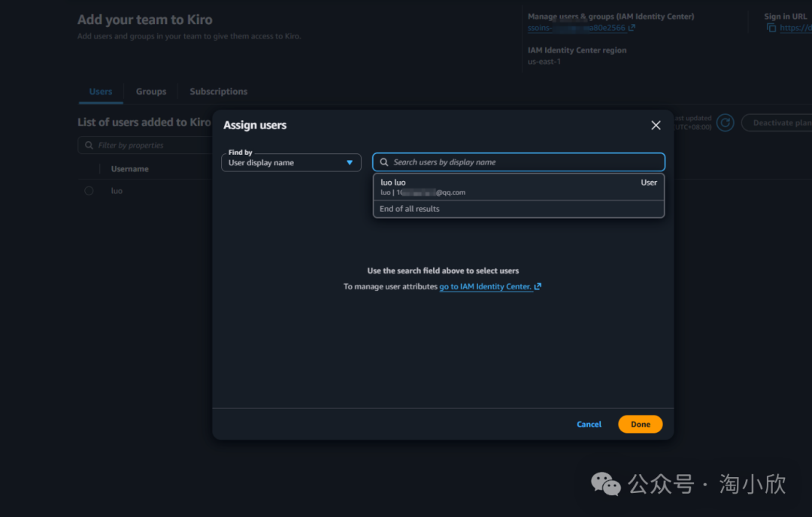This screenshot has height=517, width=812.
Task: Click external link icon beside ssoins instance ID
Action: [x=632, y=28]
